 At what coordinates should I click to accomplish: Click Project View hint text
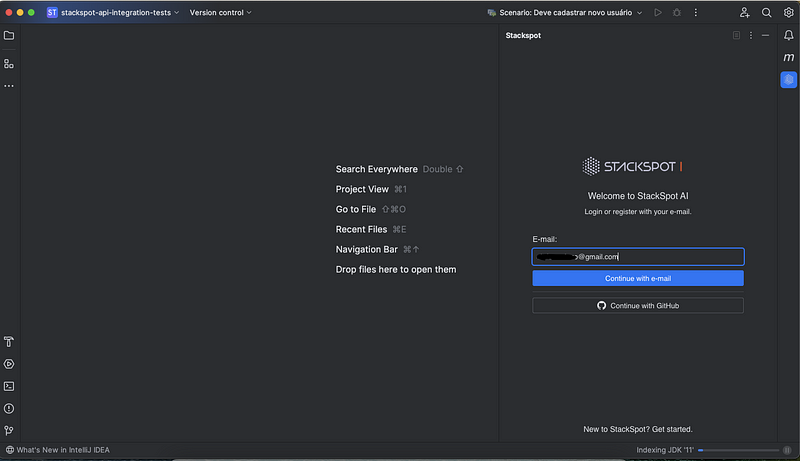point(362,189)
